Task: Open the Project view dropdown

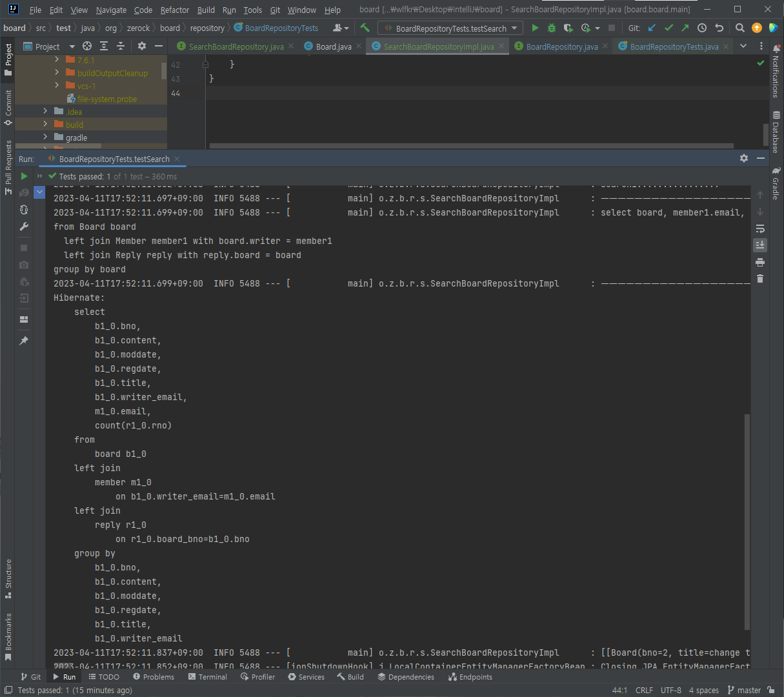Action: tap(72, 46)
